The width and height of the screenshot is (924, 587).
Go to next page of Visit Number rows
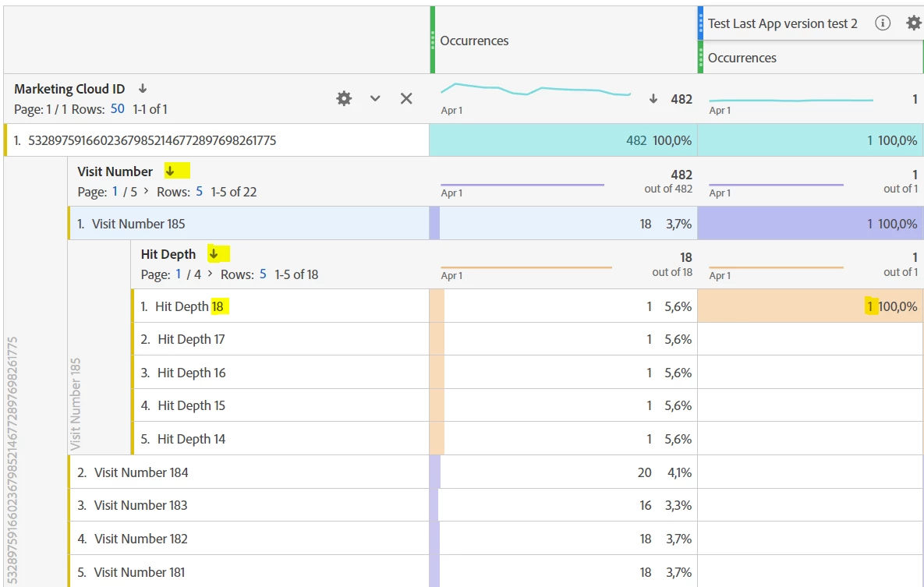click(x=146, y=191)
